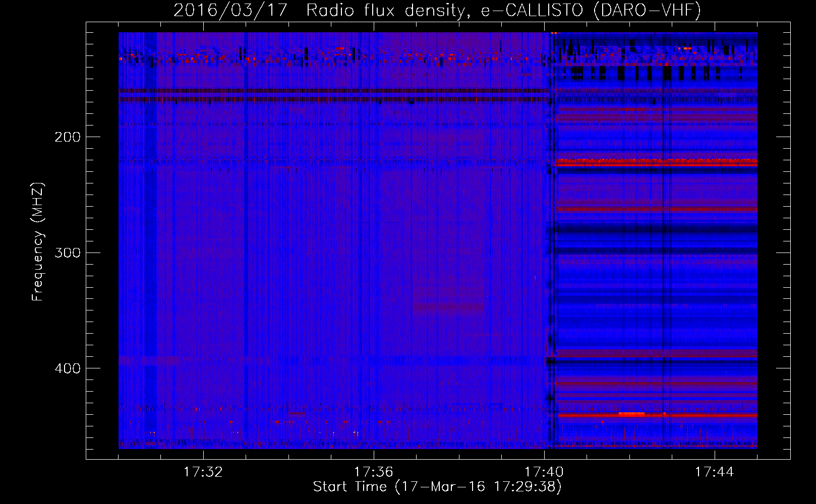The image size is (816, 504).
Task: Select the "Start Time (17-Mar-16 17:29:38)" axis label
Action: 437,487
